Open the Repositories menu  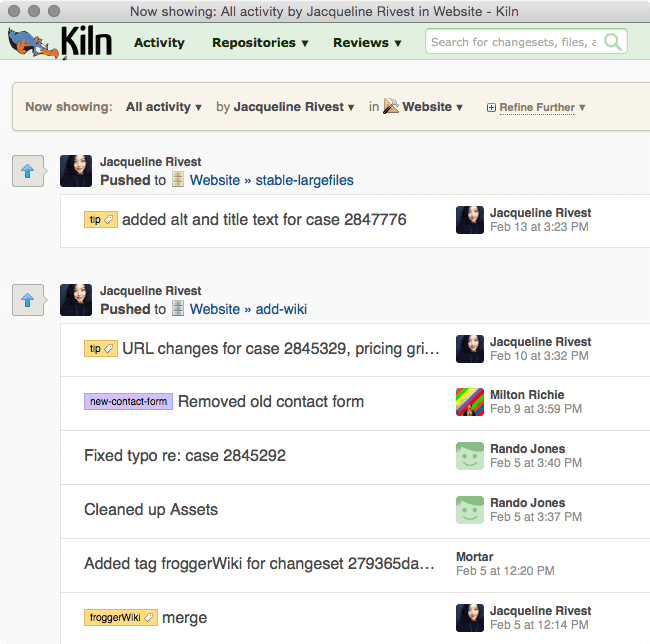(260, 43)
